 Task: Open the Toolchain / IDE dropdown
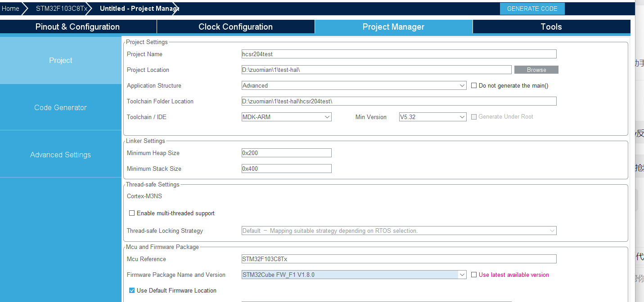tap(287, 117)
